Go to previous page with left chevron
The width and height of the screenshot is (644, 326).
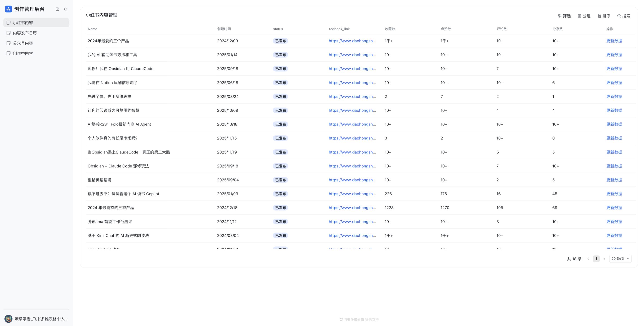pyautogui.click(x=588, y=259)
